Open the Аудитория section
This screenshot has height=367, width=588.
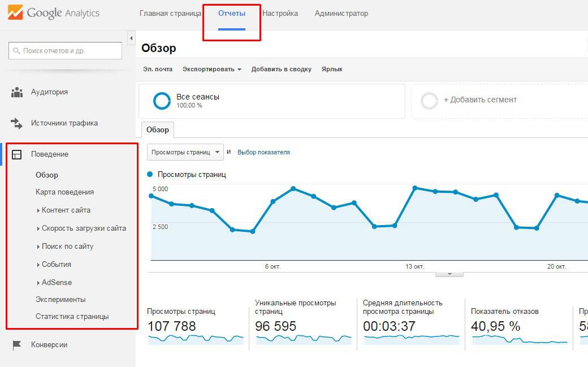pyautogui.click(x=50, y=92)
